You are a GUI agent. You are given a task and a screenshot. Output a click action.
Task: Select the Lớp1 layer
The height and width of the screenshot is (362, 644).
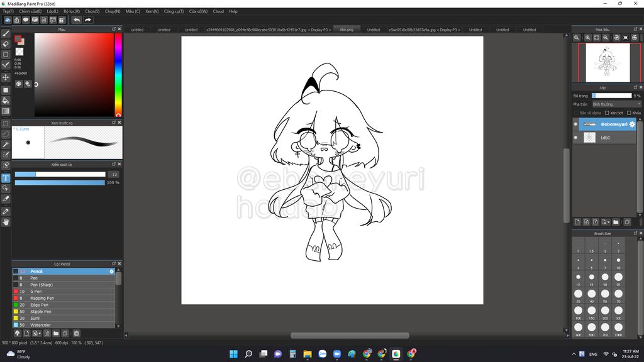pyautogui.click(x=607, y=138)
